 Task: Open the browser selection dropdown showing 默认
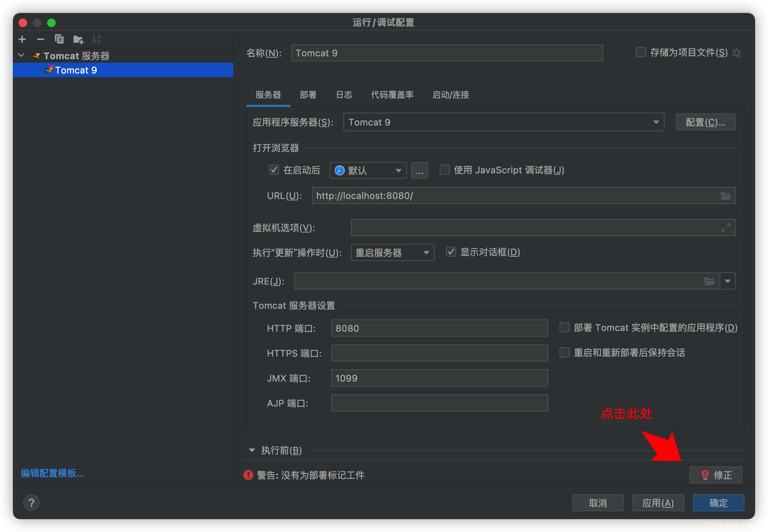pyautogui.click(x=368, y=170)
